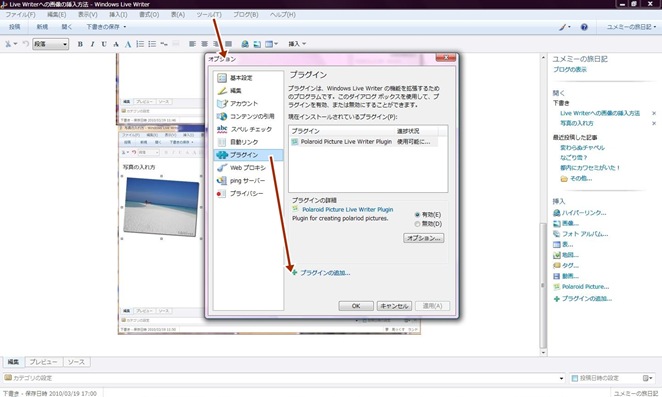Insert hyperlink with toolbar globe icon

pyautogui.click(x=245, y=44)
